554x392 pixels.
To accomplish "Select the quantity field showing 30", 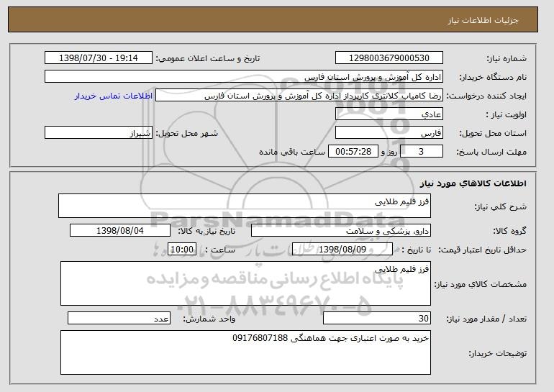I will tap(377, 318).
